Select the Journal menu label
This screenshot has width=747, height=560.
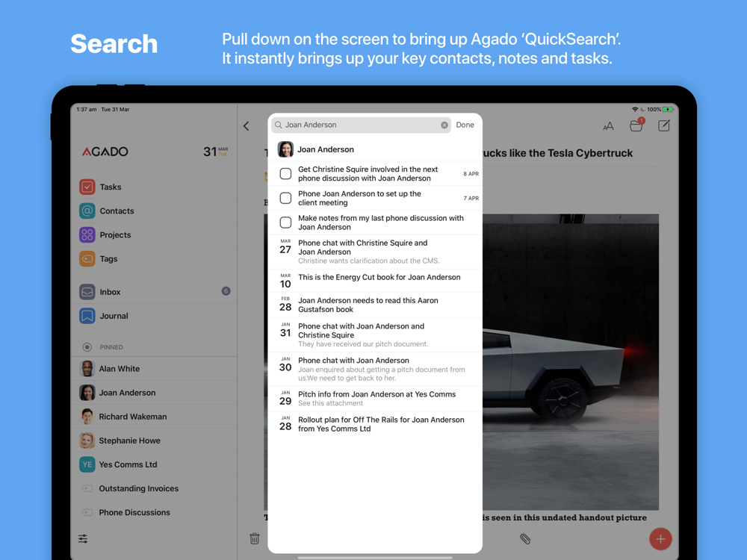coord(114,316)
